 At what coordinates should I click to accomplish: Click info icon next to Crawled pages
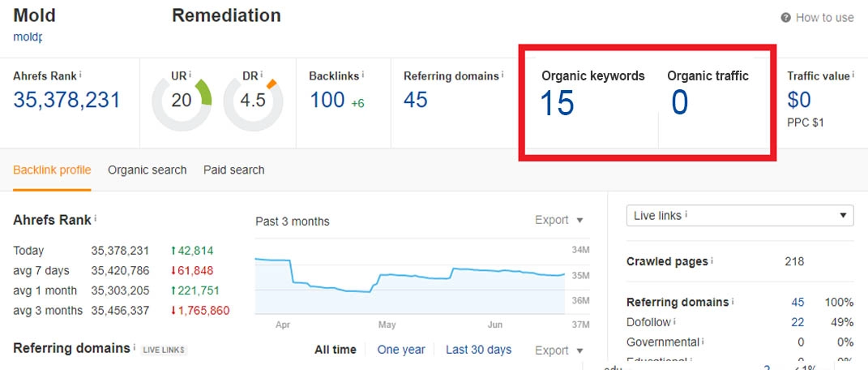(x=711, y=261)
